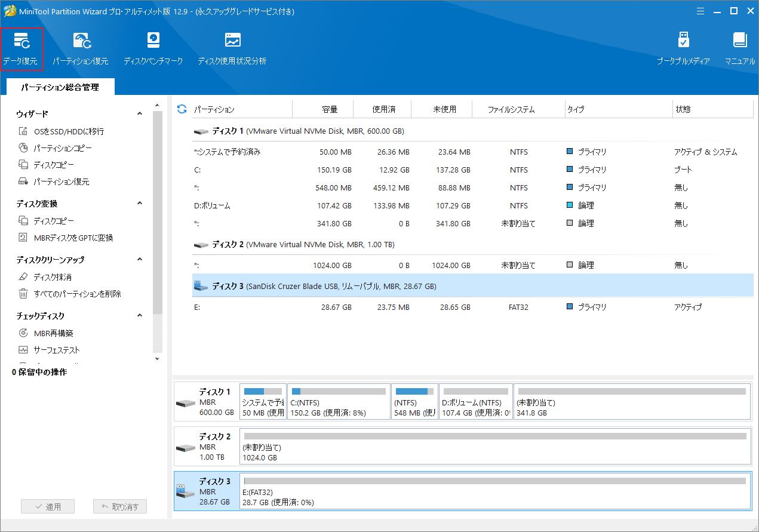Click sidebar scrollbar down arrow
Screen dimensions: 759x532
click(158, 359)
